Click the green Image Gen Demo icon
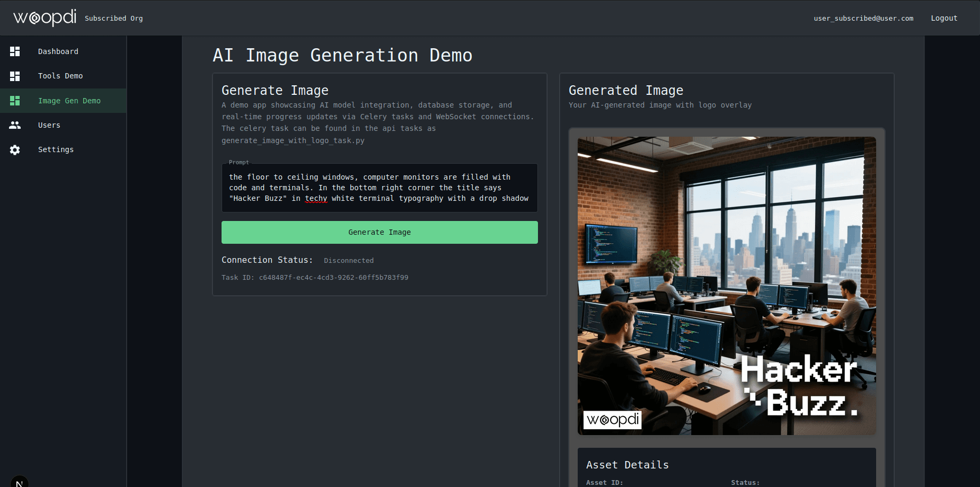This screenshot has width=980, height=487. point(15,101)
